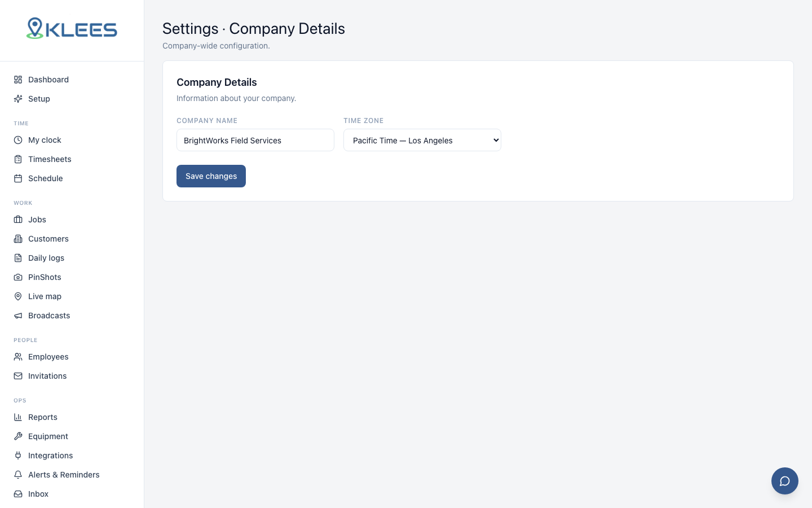Click the KLEES logo
The width and height of the screenshot is (812, 508).
point(72,29)
